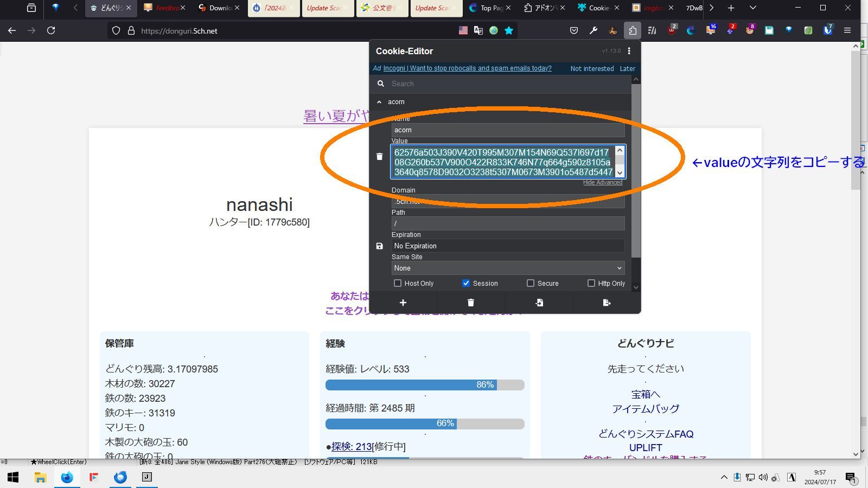Click the import cookies icon

[x=539, y=303]
